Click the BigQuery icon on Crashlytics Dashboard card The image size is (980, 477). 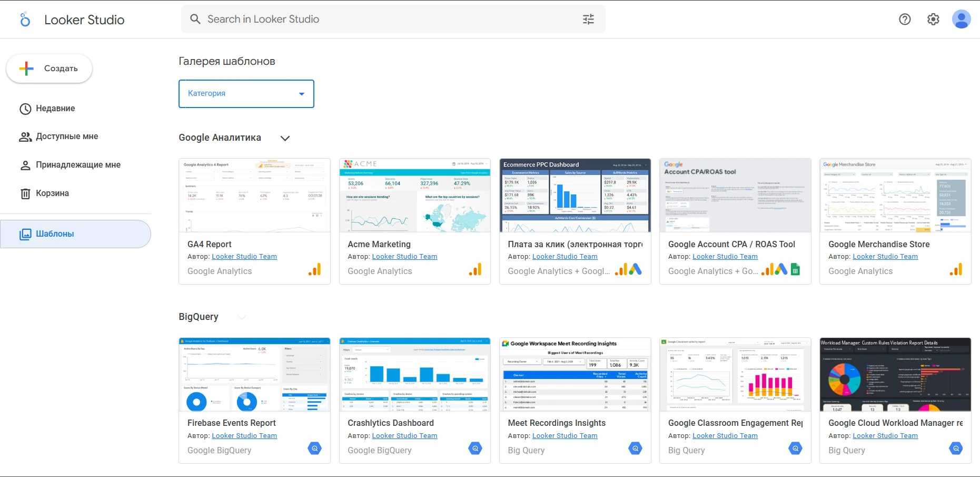click(475, 449)
